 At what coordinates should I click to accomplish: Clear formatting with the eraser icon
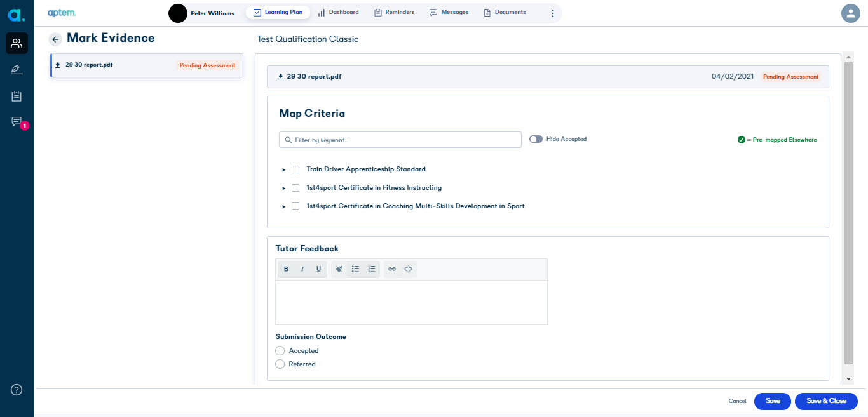tap(339, 269)
